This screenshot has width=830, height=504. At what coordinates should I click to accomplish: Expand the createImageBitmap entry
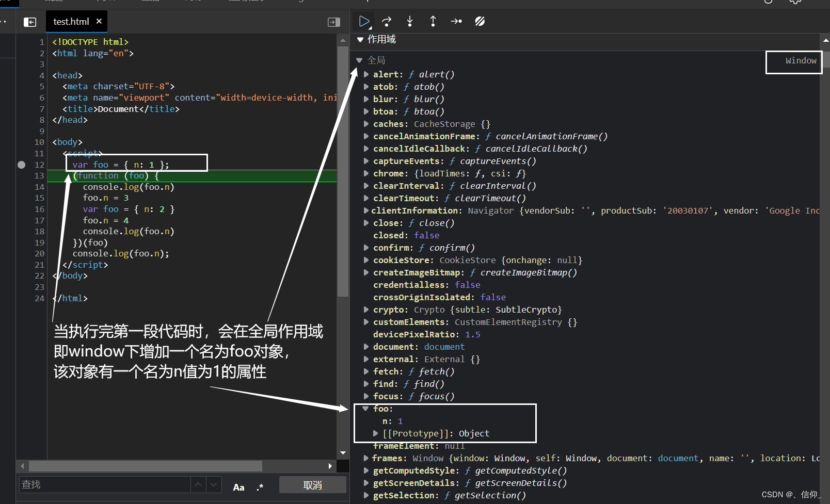[x=366, y=272]
